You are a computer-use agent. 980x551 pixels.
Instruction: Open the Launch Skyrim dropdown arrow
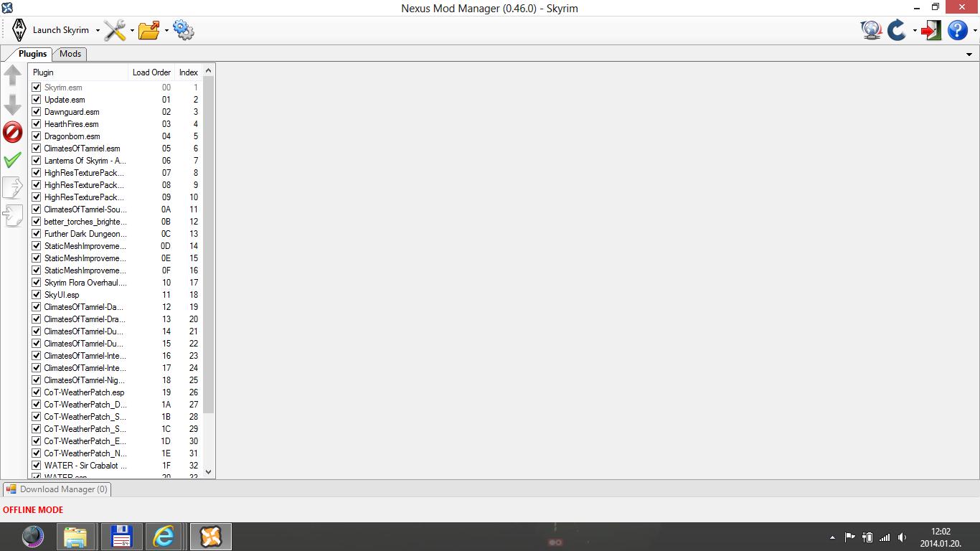click(98, 30)
